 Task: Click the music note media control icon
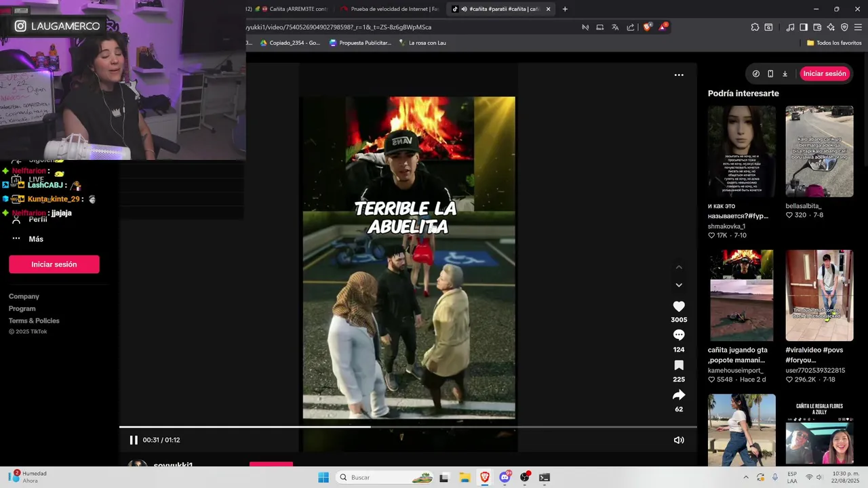point(790,27)
